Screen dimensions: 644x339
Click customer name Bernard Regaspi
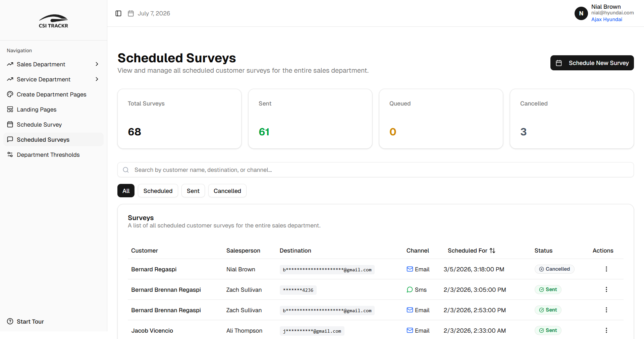pos(154,269)
